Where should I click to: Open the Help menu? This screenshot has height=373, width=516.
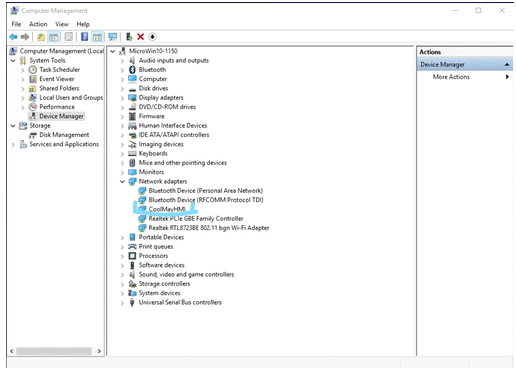pos(83,24)
